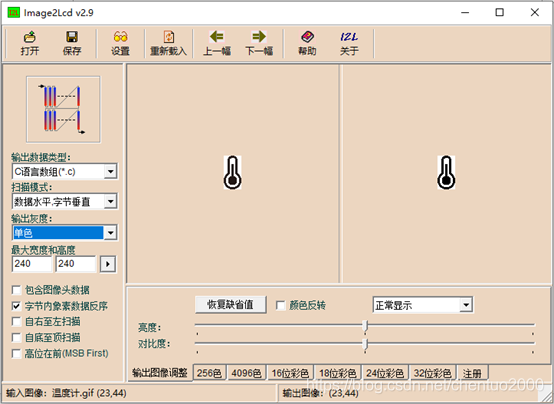Go to next image 下一幅
Viewport: 554px width, 404px height.
[259, 43]
